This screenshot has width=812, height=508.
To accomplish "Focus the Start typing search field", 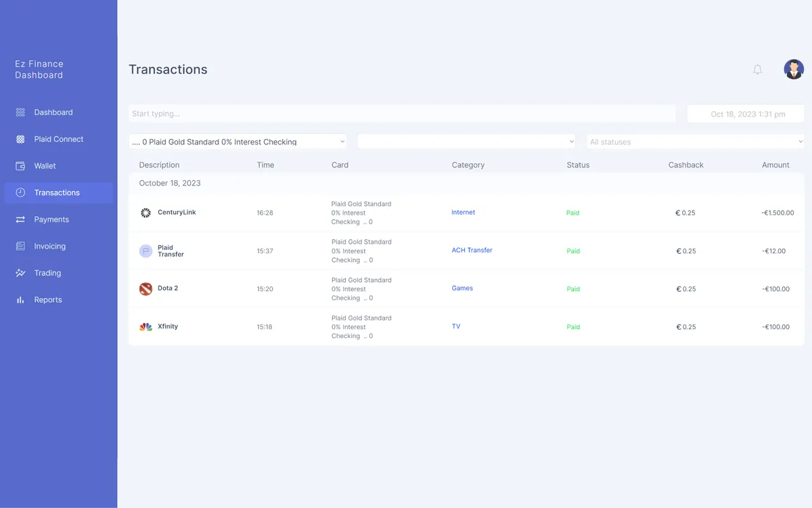I will tap(402, 114).
